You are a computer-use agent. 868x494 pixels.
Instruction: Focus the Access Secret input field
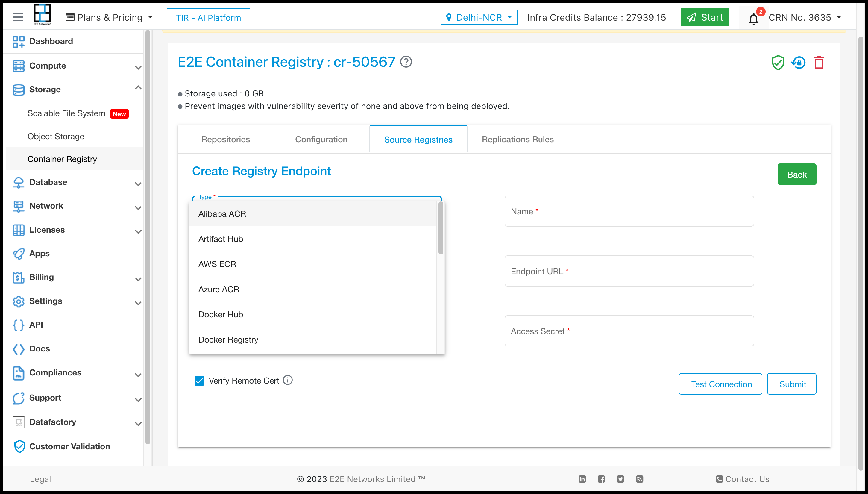click(629, 331)
